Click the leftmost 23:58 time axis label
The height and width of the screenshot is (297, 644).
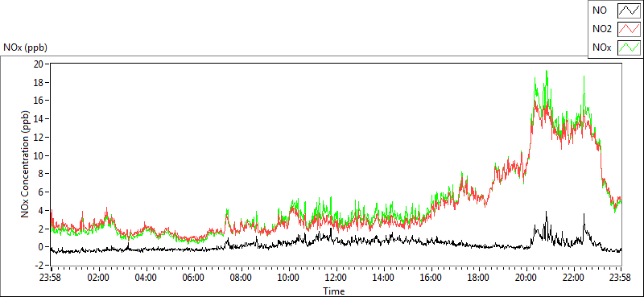click(x=51, y=277)
